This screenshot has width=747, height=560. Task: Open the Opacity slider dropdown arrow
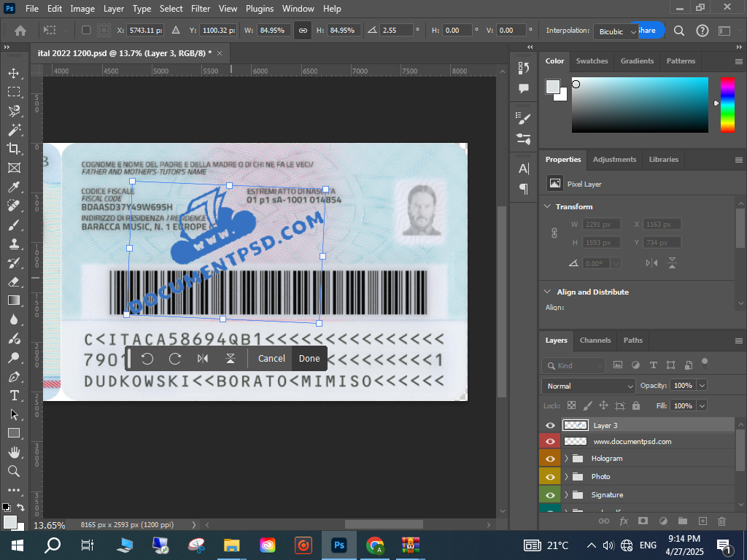point(702,386)
